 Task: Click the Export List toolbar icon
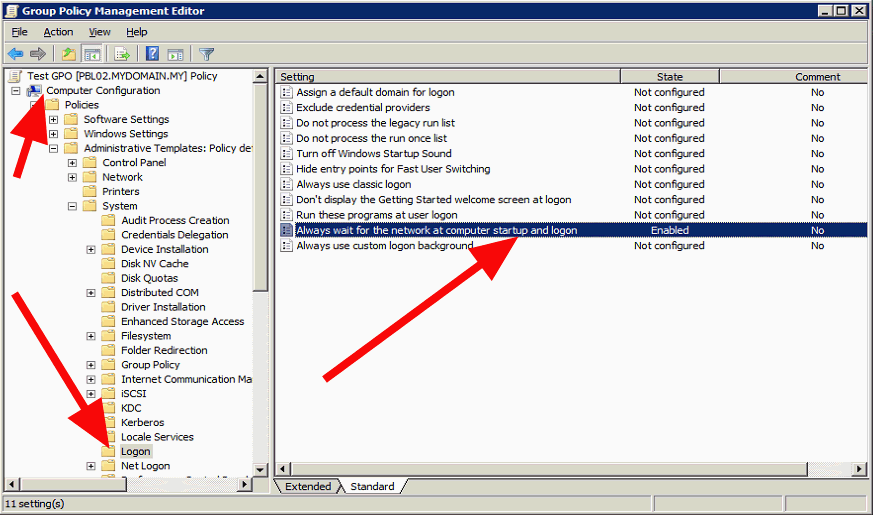(x=122, y=54)
